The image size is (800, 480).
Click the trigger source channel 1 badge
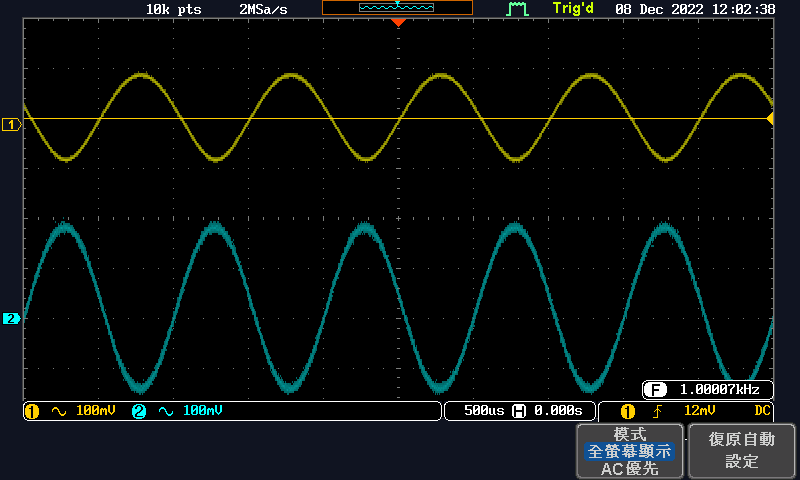[x=628, y=411]
